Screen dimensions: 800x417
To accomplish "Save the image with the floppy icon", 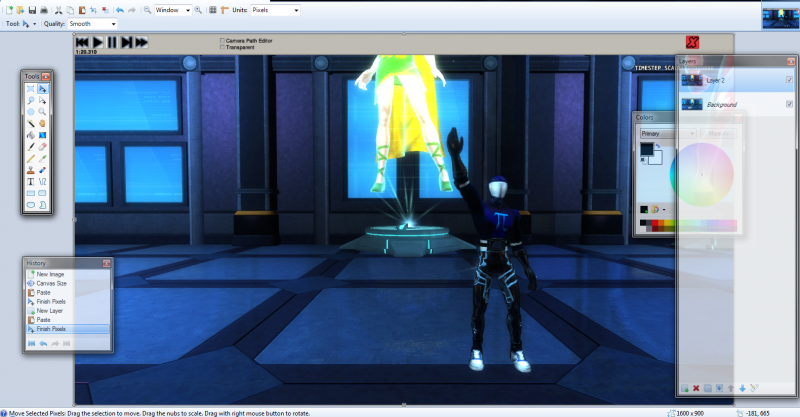I will coord(33,10).
